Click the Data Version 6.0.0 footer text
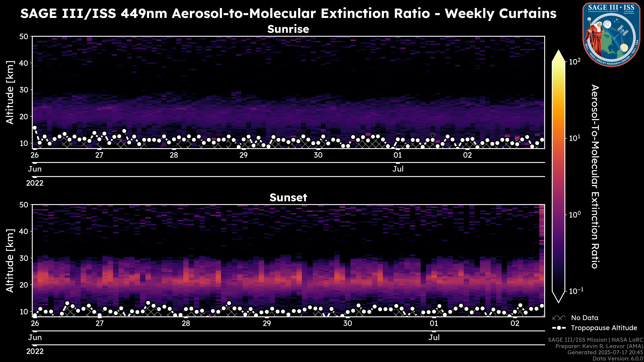Viewport: 644px width, 362px height. point(618,358)
